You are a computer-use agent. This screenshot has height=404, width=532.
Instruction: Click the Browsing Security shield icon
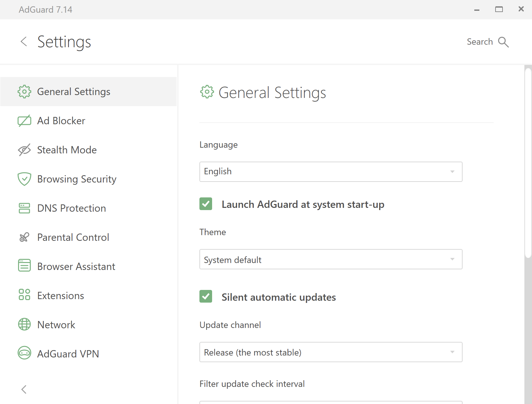coord(24,179)
